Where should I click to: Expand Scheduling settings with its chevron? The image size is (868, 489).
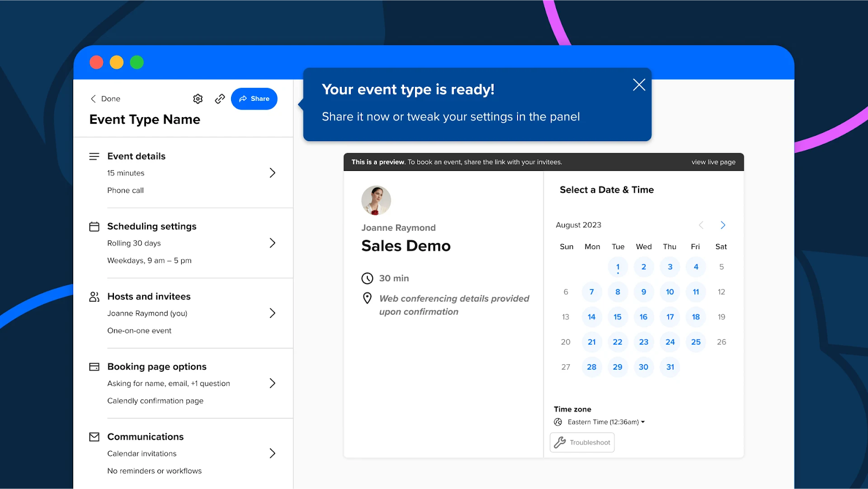pos(272,243)
